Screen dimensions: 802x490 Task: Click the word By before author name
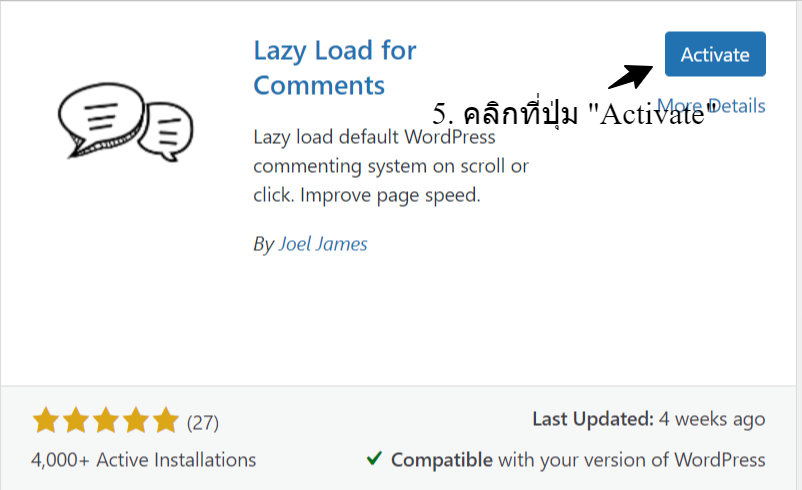coord(263,244)
